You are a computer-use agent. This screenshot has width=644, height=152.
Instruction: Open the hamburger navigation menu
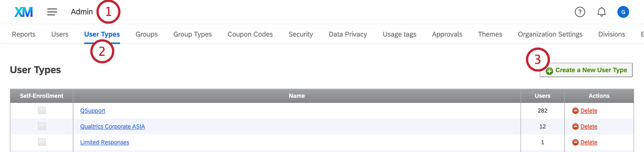tap(52, 12)
